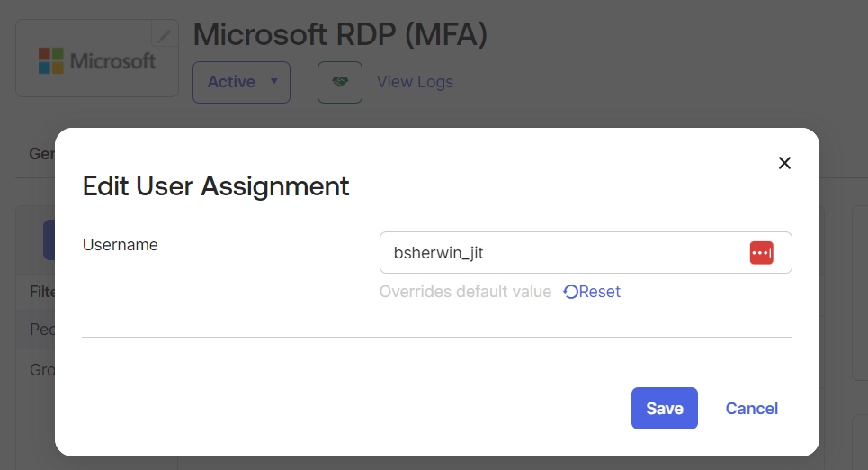Focus the Username input field
The width and height of the screenshot is (868, 470).
[x=586, y=253]
